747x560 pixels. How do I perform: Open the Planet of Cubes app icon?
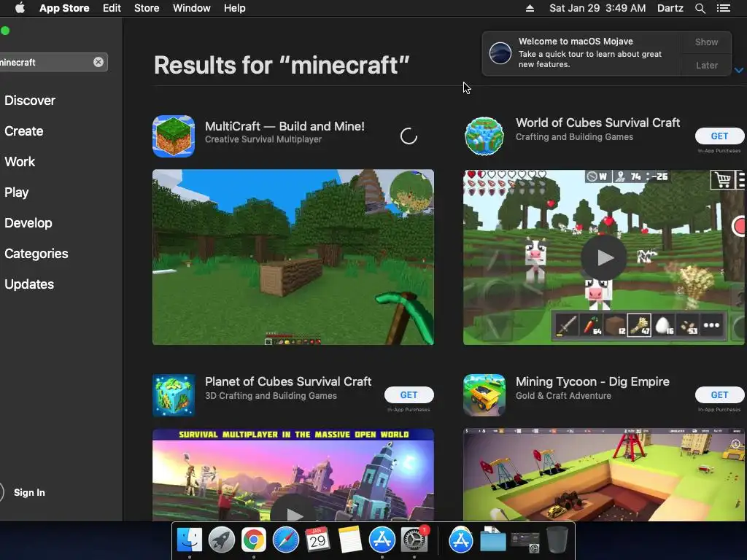pos(174,395)
